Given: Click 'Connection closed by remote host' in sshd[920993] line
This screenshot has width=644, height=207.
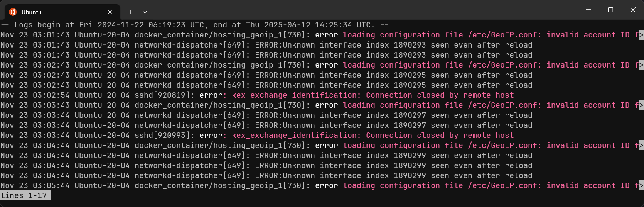Looking at the screenshot, I should (x=440, y=135).
